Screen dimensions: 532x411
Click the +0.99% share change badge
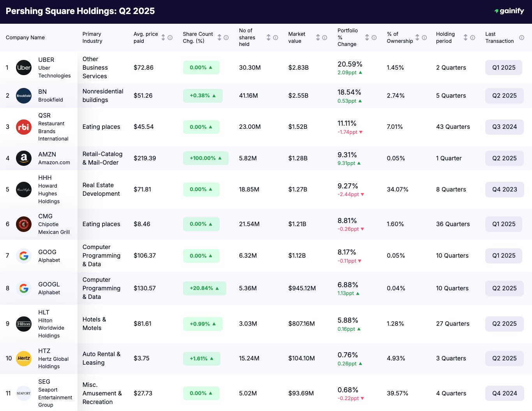click(203, 324)
